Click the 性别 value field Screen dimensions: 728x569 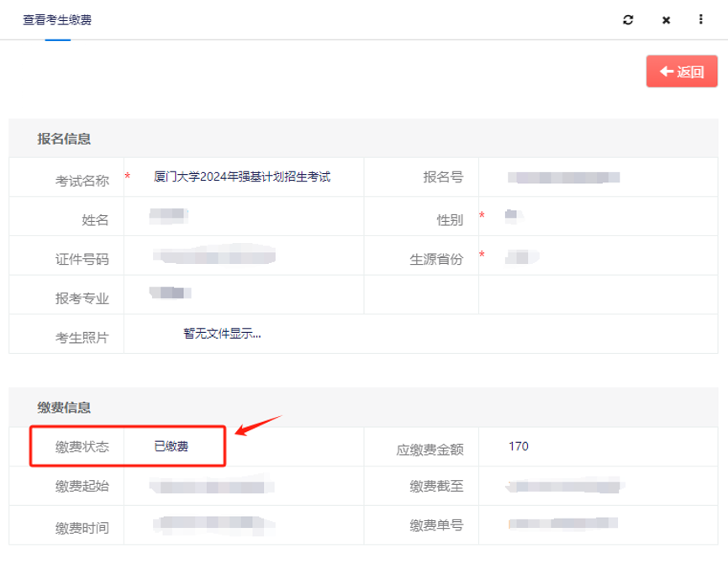tap(513, 217)
